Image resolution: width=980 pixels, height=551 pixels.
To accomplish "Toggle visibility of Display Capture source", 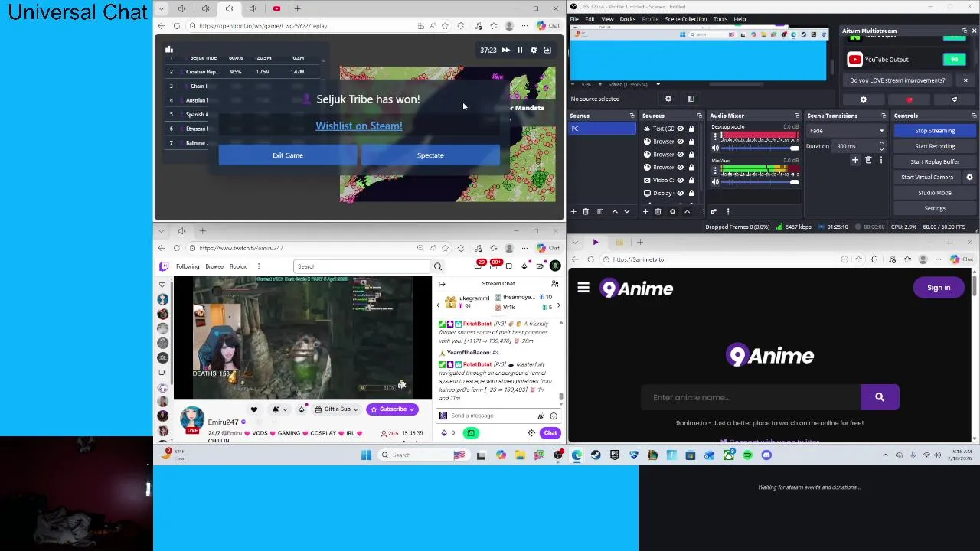I will coord(680,193).
